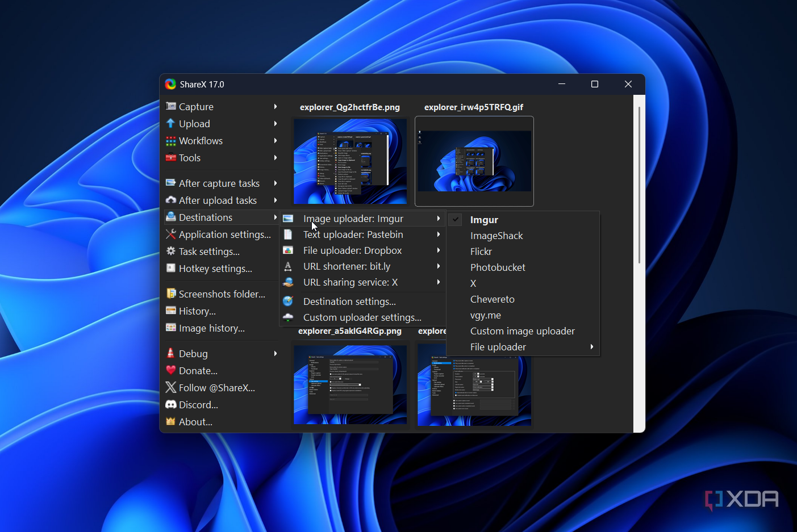Click the Task settings gear icon
The image size is (797, 532).
170,251
